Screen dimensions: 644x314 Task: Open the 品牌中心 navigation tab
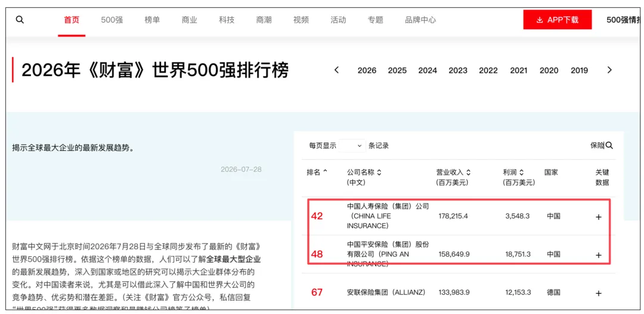coord(420,20)
